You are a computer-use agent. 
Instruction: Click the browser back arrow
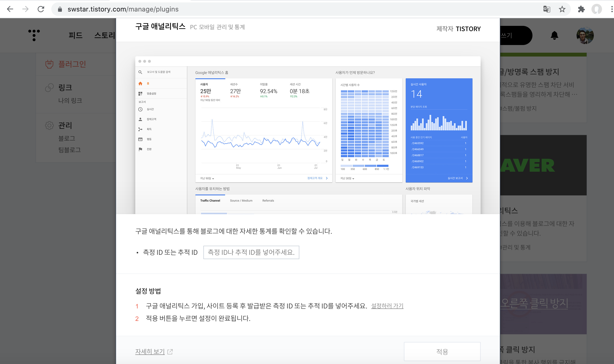pyautogui.click(x=10, y=9)
